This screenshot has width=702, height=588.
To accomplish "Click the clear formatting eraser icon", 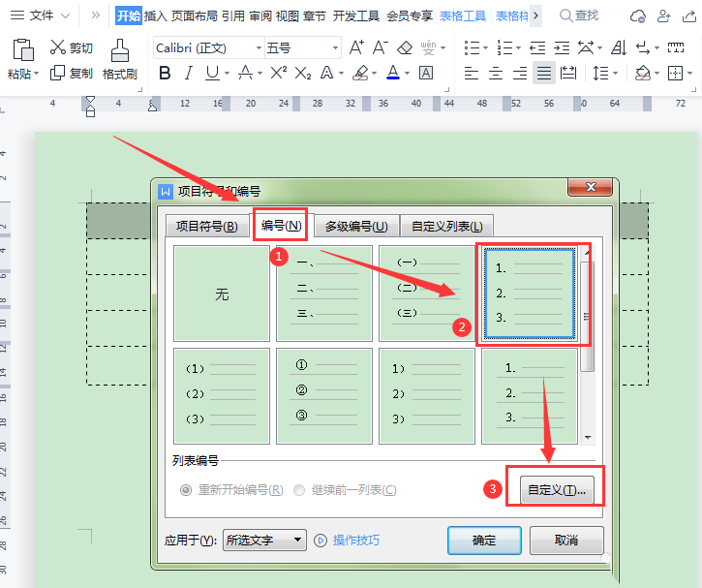I will [x=405, y=47].
